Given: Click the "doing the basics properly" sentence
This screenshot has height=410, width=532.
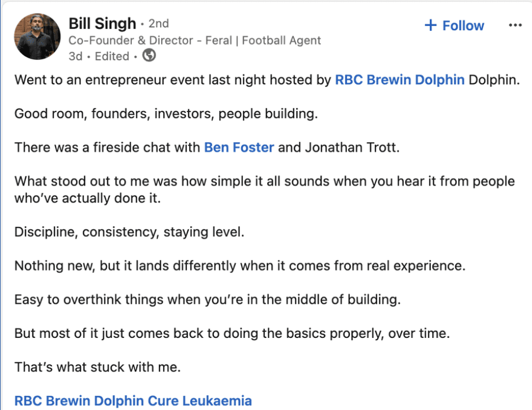Looking at the screenshot, I should [x=232, y=333].
